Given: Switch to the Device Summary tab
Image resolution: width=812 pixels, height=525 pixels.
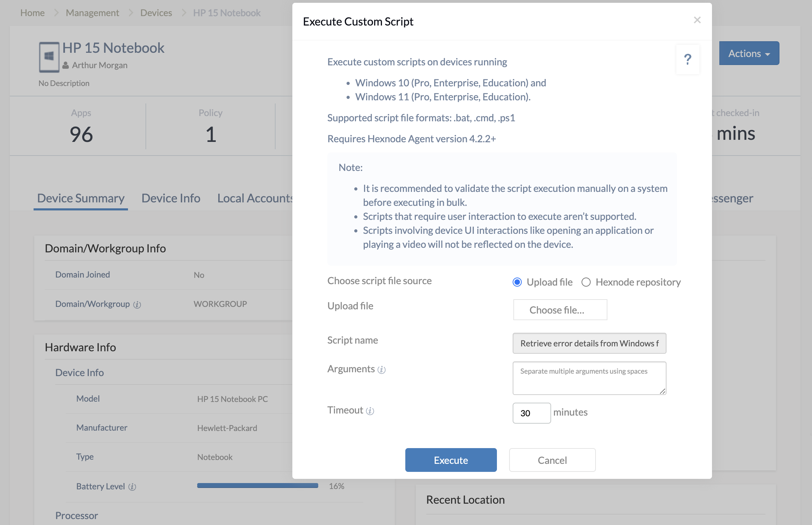Looking at the screenshot, I should [81, 198].
